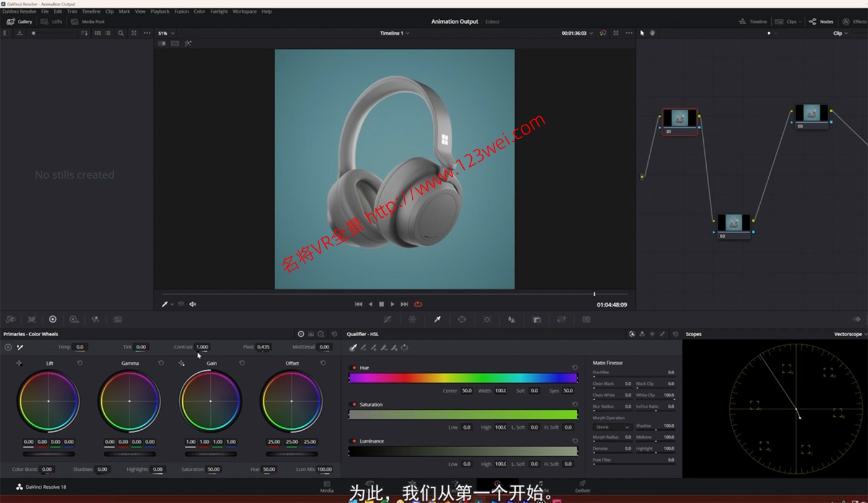Open the Blur palette

(511, 319)
